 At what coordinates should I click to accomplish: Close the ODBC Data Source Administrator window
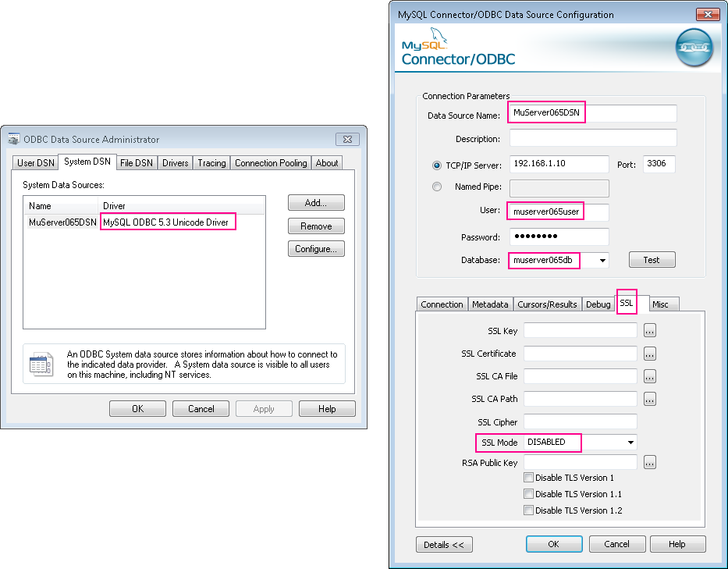[x=348, y=139]
